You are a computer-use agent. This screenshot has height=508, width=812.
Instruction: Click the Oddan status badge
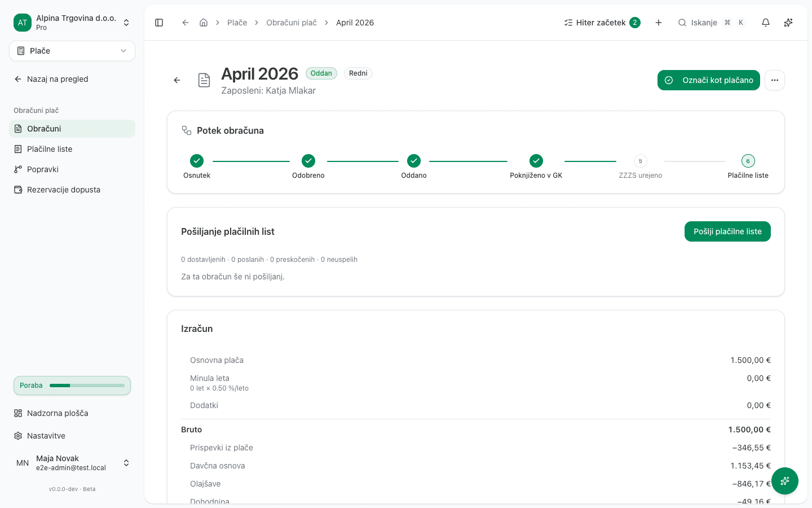point(321,73)
